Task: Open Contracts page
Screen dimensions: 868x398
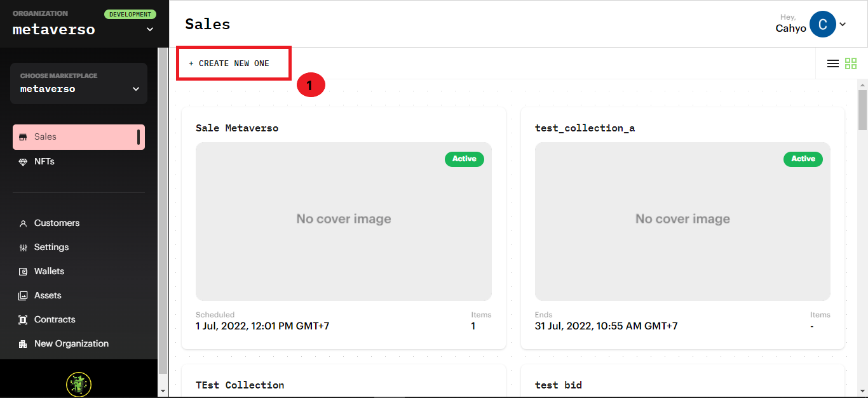Action: (55, 320)
